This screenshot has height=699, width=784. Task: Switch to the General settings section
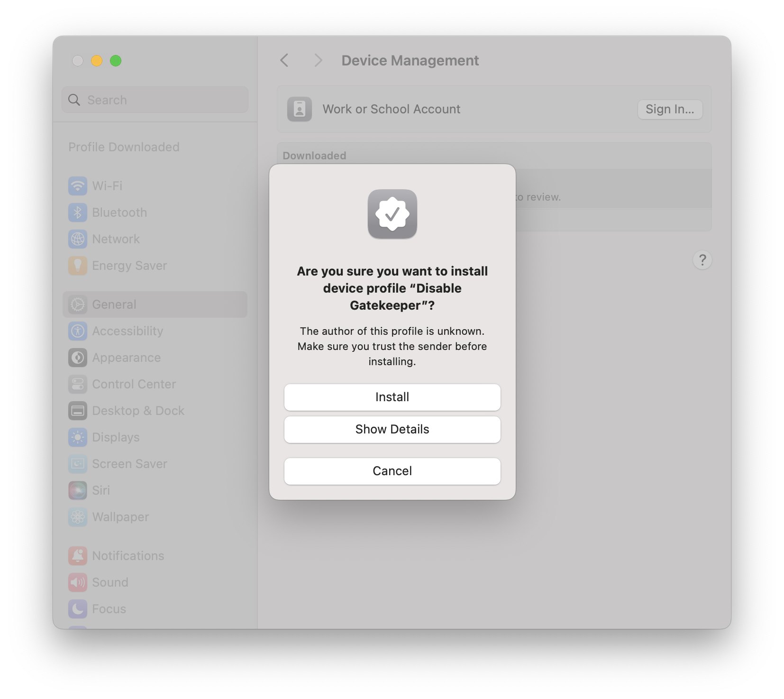[113, 304]
